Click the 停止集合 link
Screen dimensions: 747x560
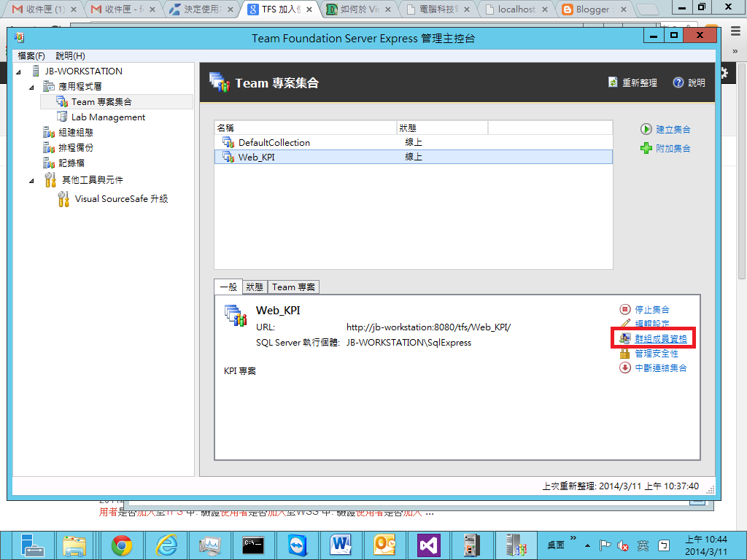(x=652, y=309)
